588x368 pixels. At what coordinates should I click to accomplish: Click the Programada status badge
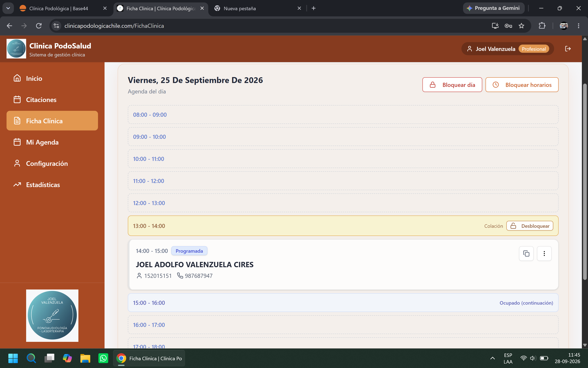pos(189,251)
